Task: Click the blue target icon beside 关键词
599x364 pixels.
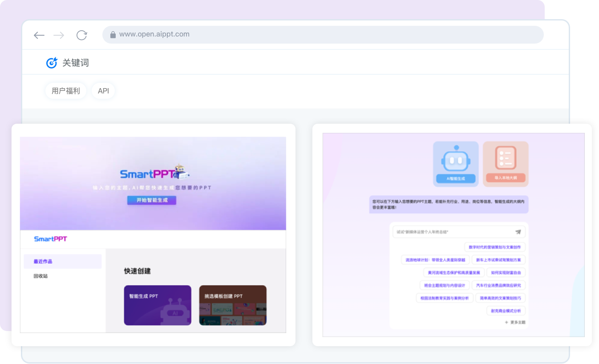Action: pos(52,63)
